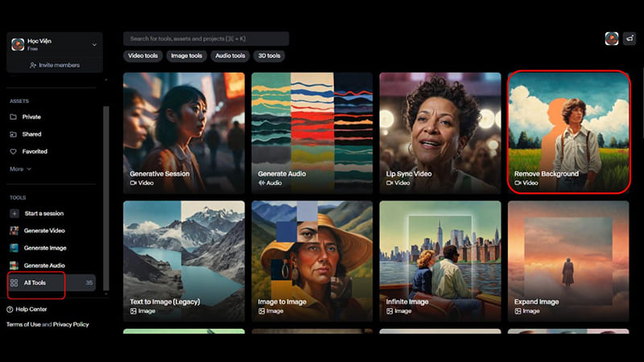
Task: Expand the Học Viện workspace dropdown
Action: (94, 44)
